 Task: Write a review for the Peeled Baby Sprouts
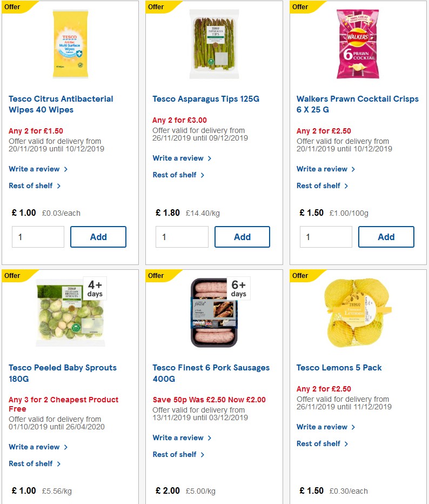click(35, 447)
